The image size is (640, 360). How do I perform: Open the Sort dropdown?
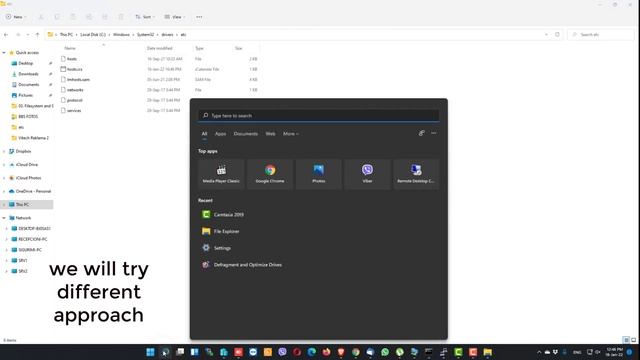click(x=145, y=17)
